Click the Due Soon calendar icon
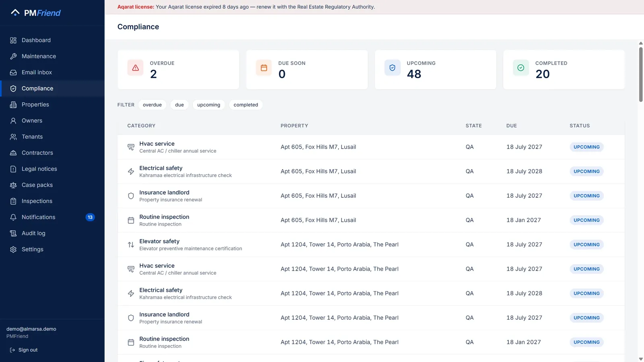The height and width of the screenshot is (362, 644). click(x=264, y=68)
